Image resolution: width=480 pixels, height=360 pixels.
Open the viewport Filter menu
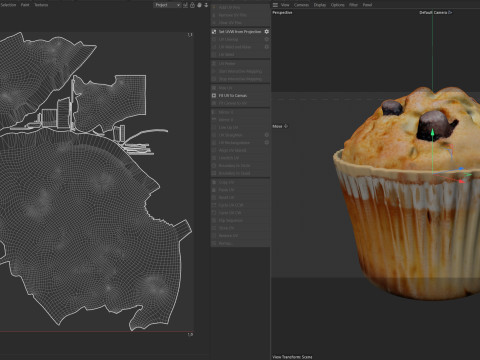353,5
